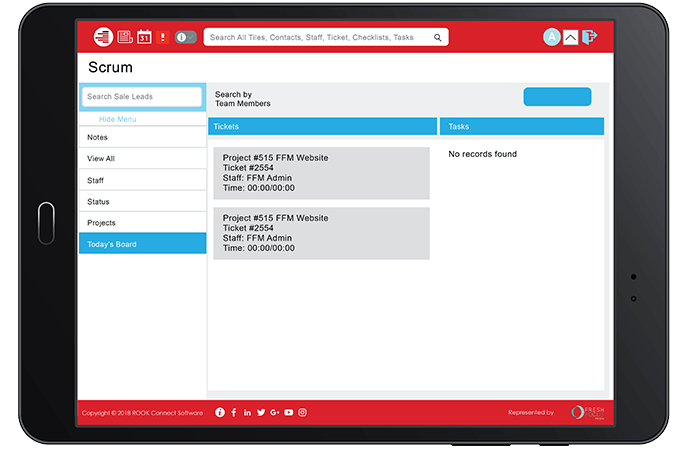Image resolution: width=690 pixels, height=450 pixels.
Task: Open the Facebook icon in footer
Action: click(x=234, y=412)
